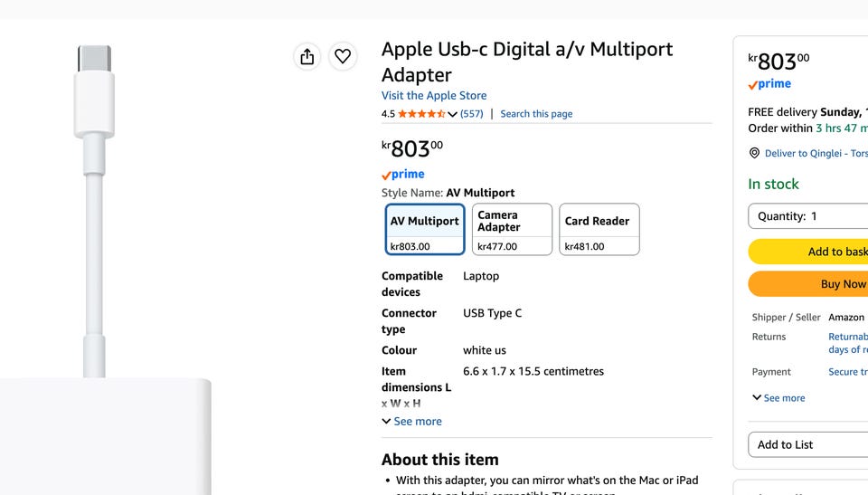Click Search this page link

coord(536,114)
